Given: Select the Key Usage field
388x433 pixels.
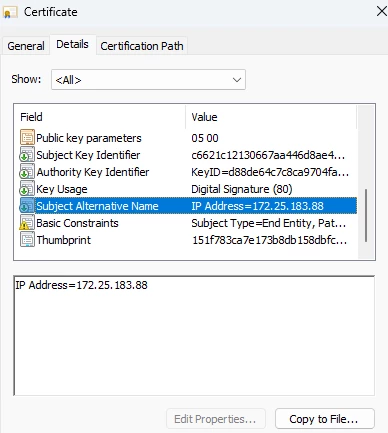Looking at the screenshot, I should tap(188, 189).
